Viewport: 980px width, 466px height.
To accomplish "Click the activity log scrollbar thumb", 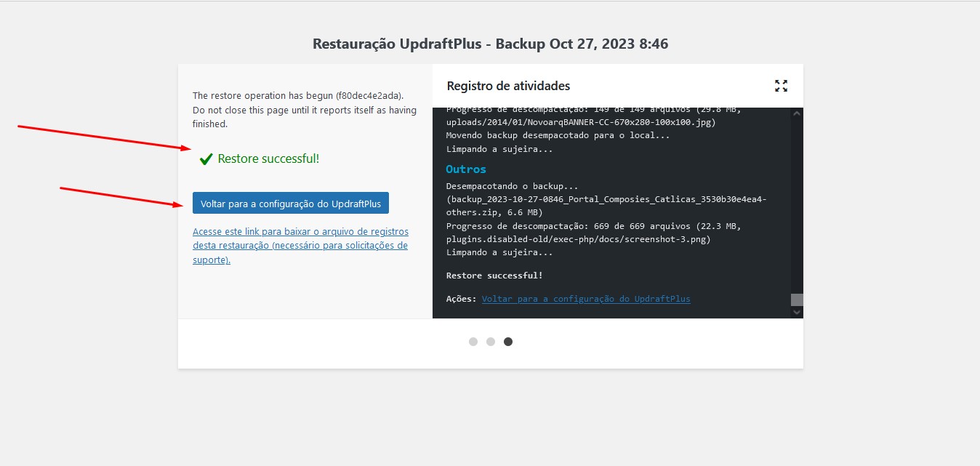I will point(797,300).
